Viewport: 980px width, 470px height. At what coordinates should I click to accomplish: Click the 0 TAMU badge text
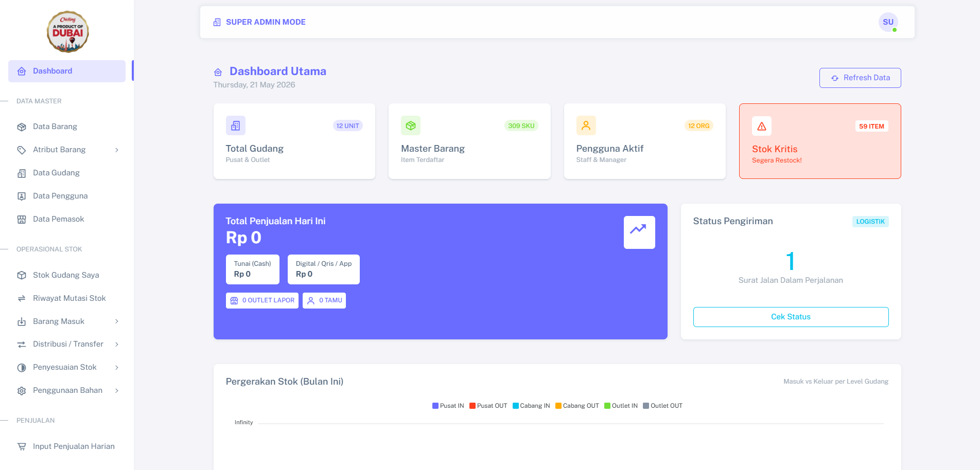(x=330, y=300)
